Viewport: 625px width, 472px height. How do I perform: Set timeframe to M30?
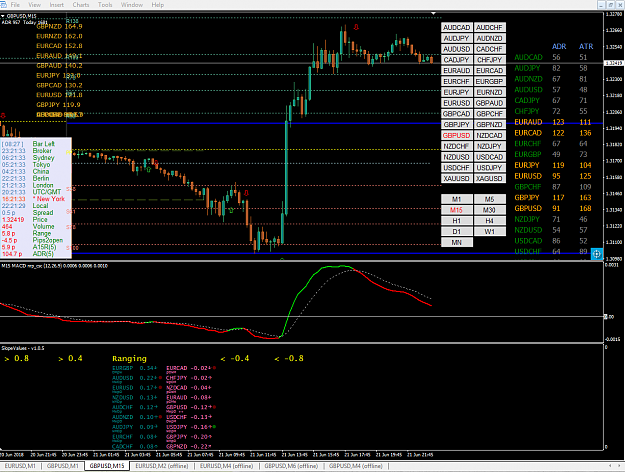489,210
